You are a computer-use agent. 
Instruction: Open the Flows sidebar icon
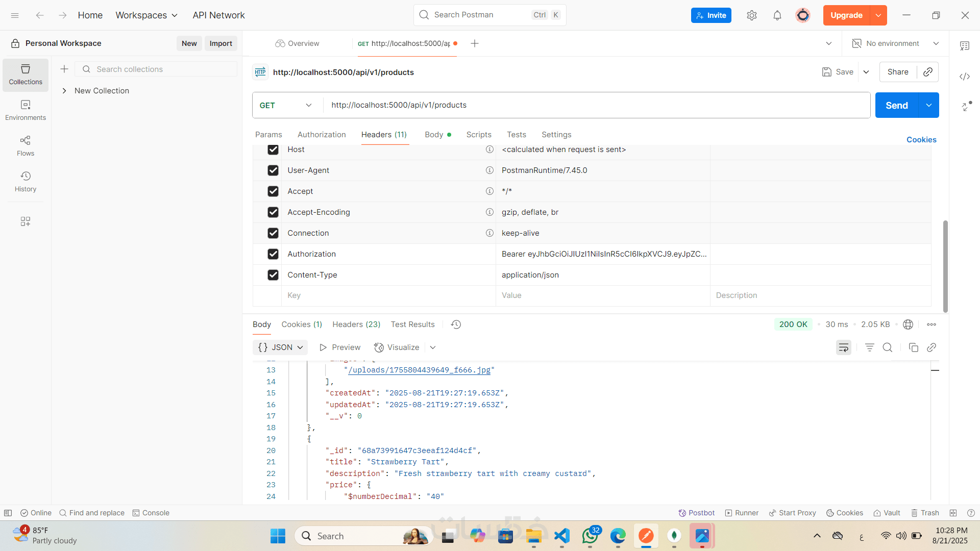click(x=26, y=145)
